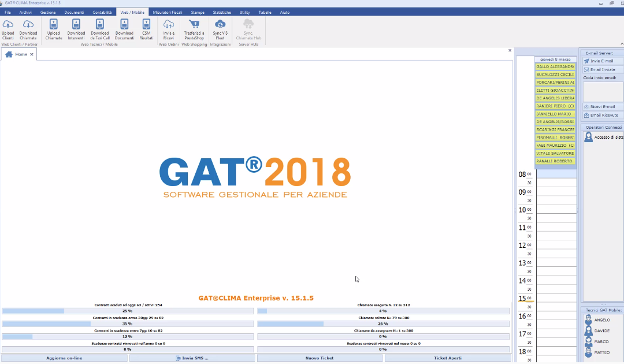Select the Accesso di sistema operator icon
Image resolution: width=624 pixels, height=364 pixels.
coord(589,138)
